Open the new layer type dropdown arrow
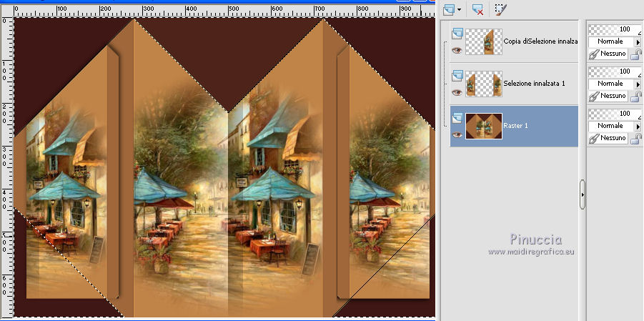 (x=459, y=9)
